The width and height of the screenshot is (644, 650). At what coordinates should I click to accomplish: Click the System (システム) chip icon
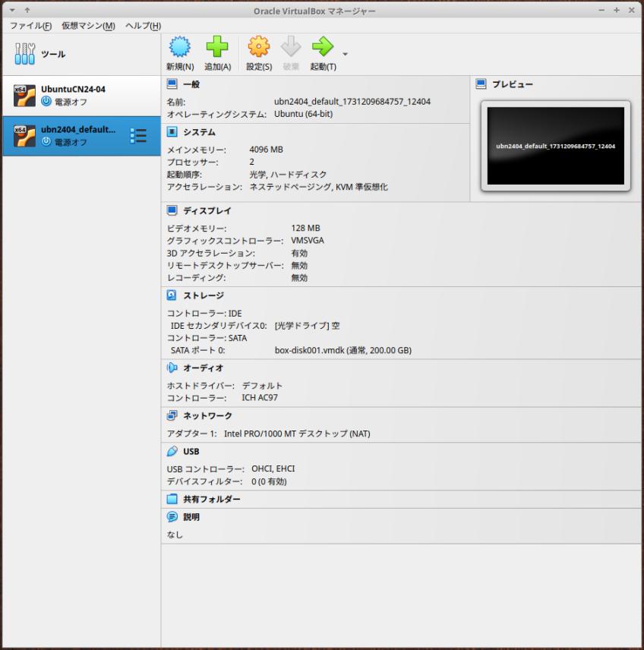(x=172, y=132)
